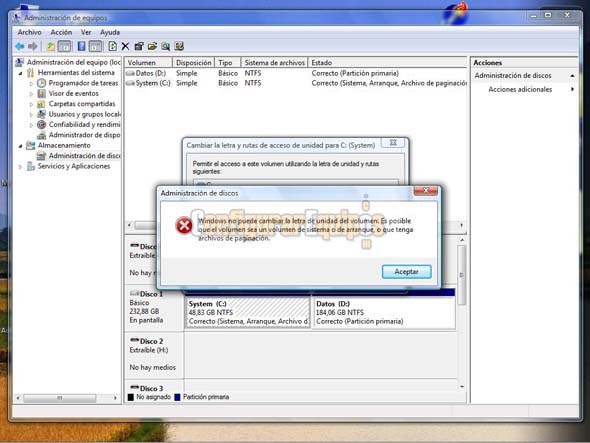Open Help via blue question mark icon

pos(81,46)
